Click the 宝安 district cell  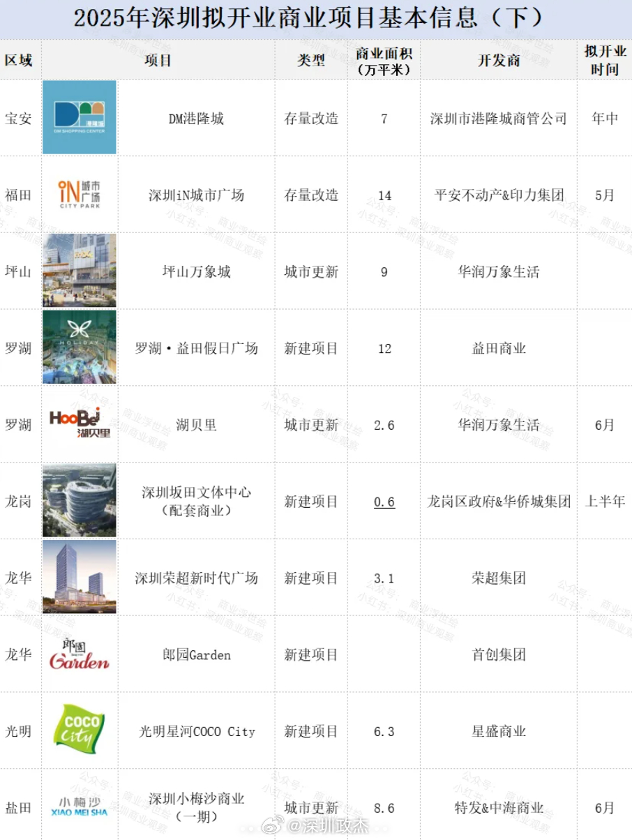(19, 119)
